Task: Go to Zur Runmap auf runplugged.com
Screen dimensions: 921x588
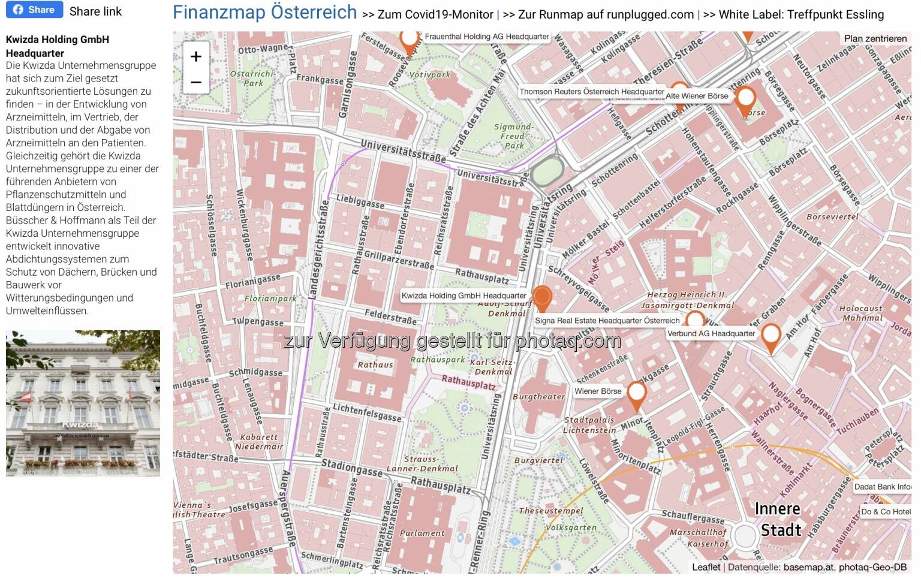Action: pos(606,14)
